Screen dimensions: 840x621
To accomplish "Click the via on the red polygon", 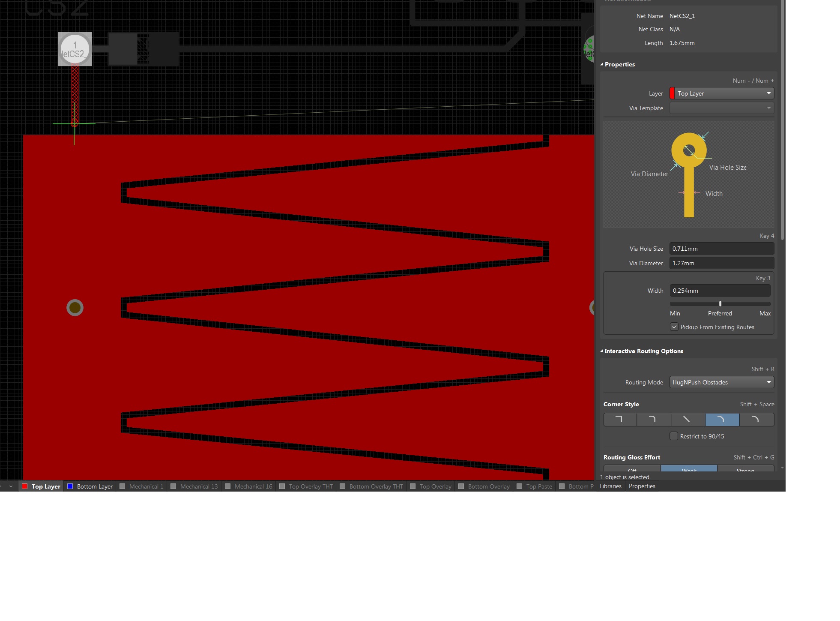I will click(75, 308).
